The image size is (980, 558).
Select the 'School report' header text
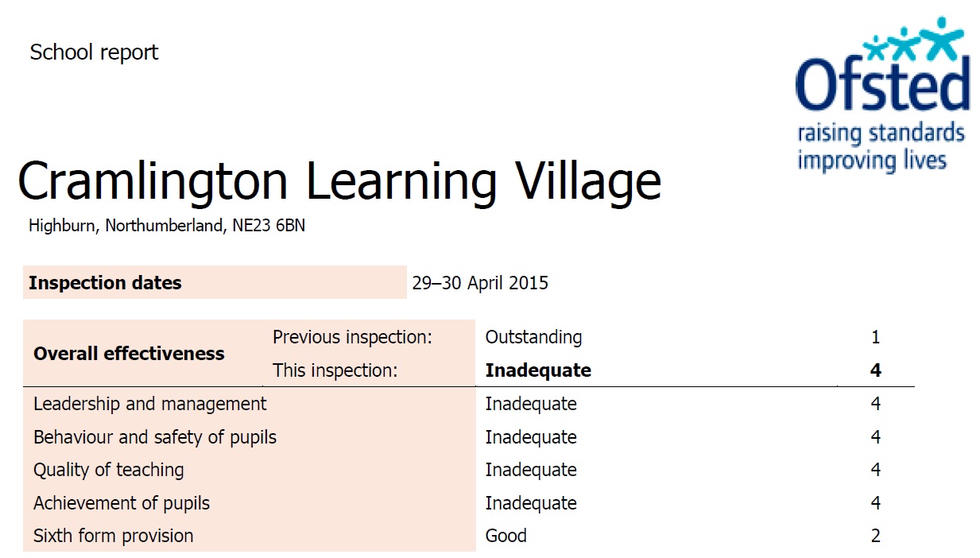pyautogui.click(x=94, y=52)
